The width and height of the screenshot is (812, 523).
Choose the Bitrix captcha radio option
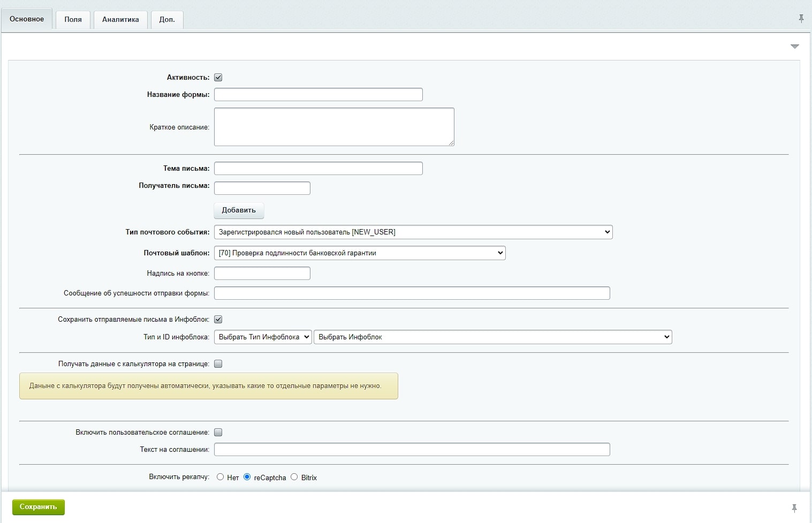coord(294,477)
